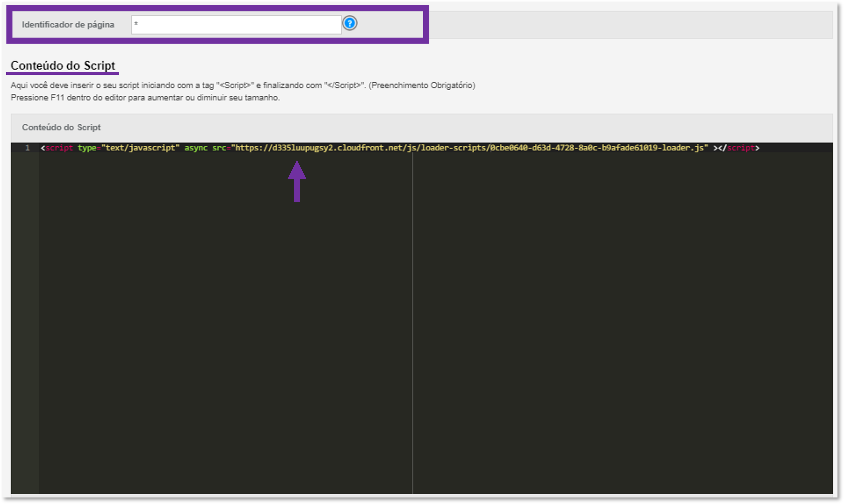This screenshot has height=504, width=844.
Task: Click the gray Conteúdo do Script panel header
Action: [x=422, y=128]
